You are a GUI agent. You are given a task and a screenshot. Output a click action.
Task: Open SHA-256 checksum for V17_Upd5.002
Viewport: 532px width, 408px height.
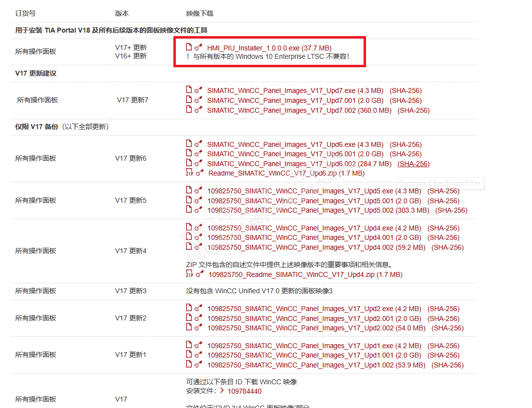coord(451,210)
